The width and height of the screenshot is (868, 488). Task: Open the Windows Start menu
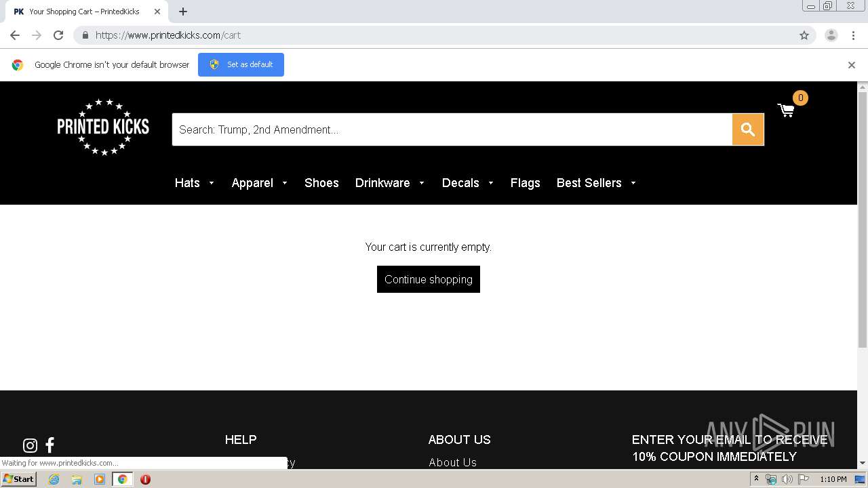18,479
